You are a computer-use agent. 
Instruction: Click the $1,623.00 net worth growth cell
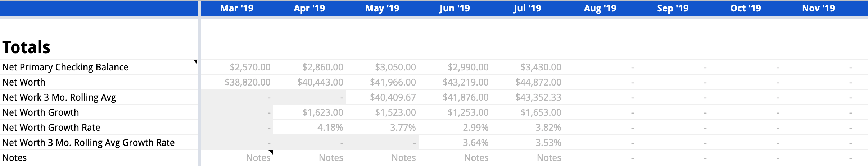[322, 112]
